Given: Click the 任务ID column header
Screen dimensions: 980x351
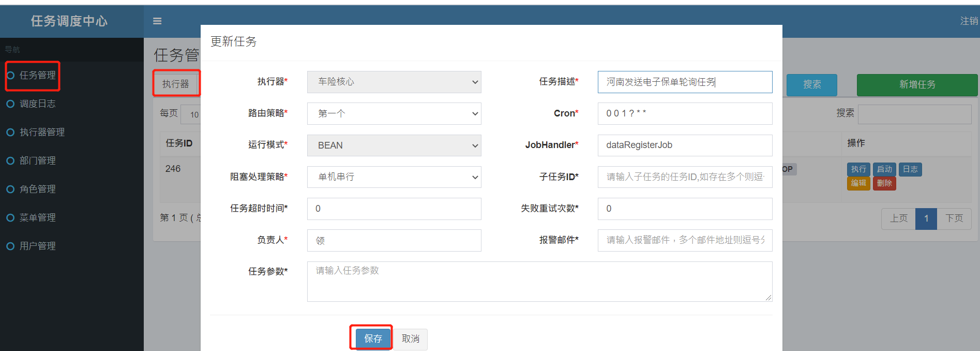Looking at the screenshot, I should (179, 143).
